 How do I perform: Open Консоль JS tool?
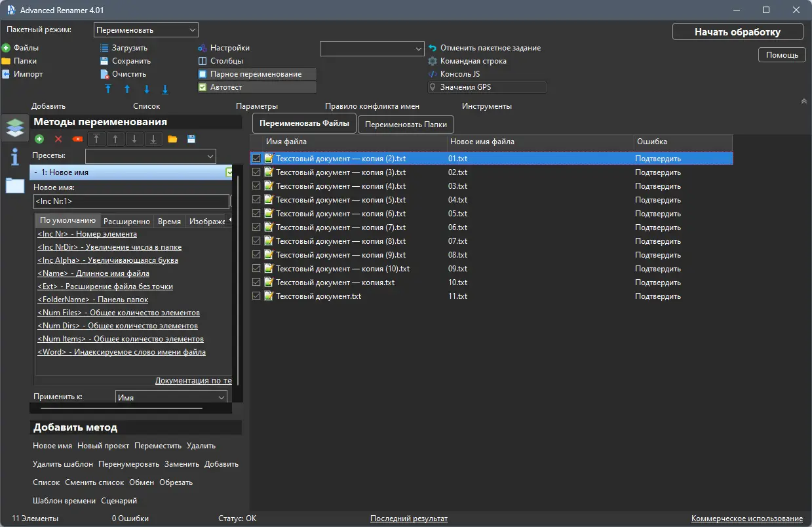click(x=459, y=74)
